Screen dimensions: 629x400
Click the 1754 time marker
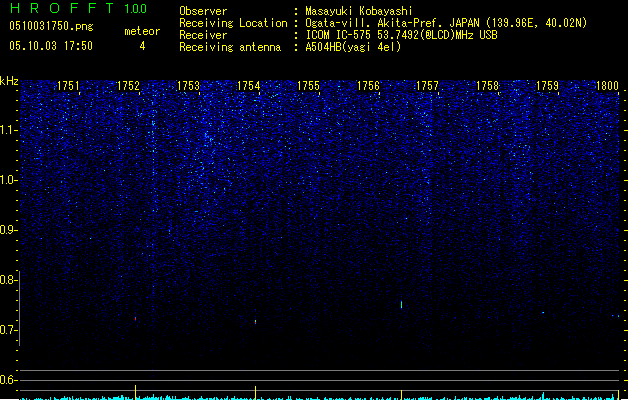click(x=248, y=86)
